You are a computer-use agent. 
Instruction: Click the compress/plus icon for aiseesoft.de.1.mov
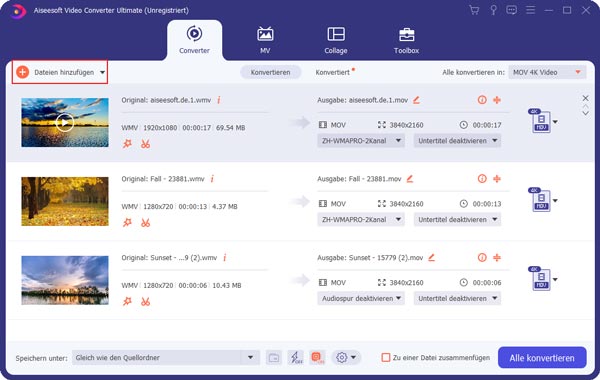point(497,100)
